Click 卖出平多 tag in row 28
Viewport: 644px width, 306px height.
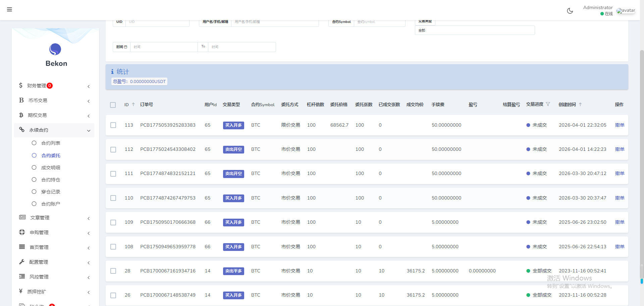click(233, 271)
